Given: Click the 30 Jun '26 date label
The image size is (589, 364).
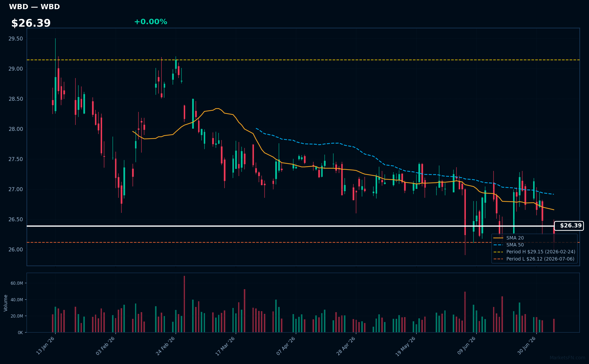Looking at the screenshot, I should [x=527, y=346].
